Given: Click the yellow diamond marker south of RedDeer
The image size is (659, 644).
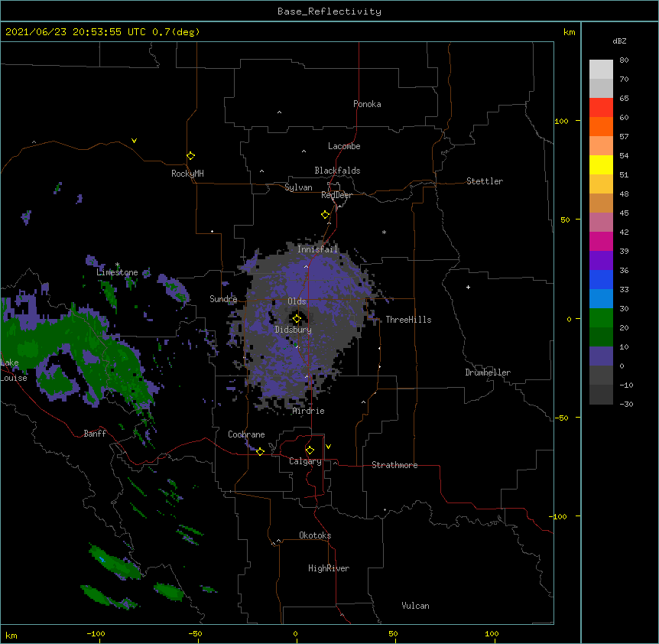Looking at the screenshot, I should [x=325, y=215].
